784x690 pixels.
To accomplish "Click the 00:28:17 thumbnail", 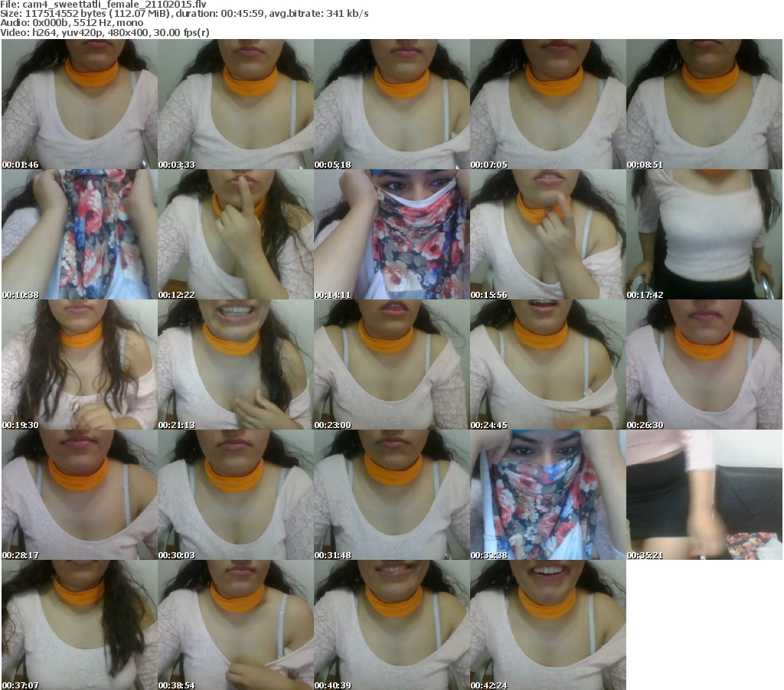I will pyautogui.click(x=80, y=495).
